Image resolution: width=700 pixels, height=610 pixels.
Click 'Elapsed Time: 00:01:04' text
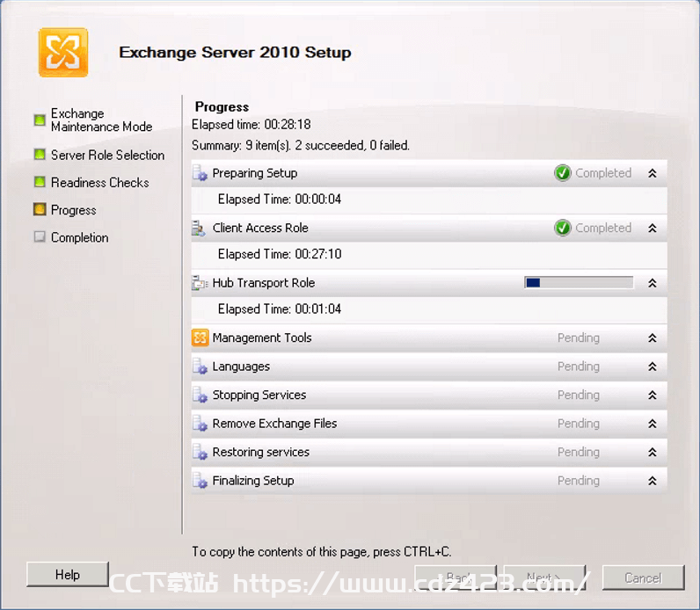280,309
